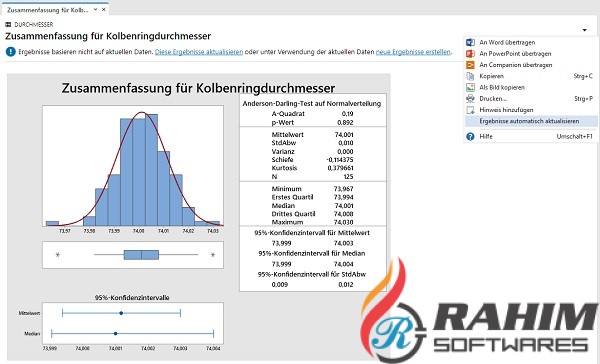
Task: Click the 95%-Konfidenzintervall für Mittelwert label
Action: (x=312, y=233)
